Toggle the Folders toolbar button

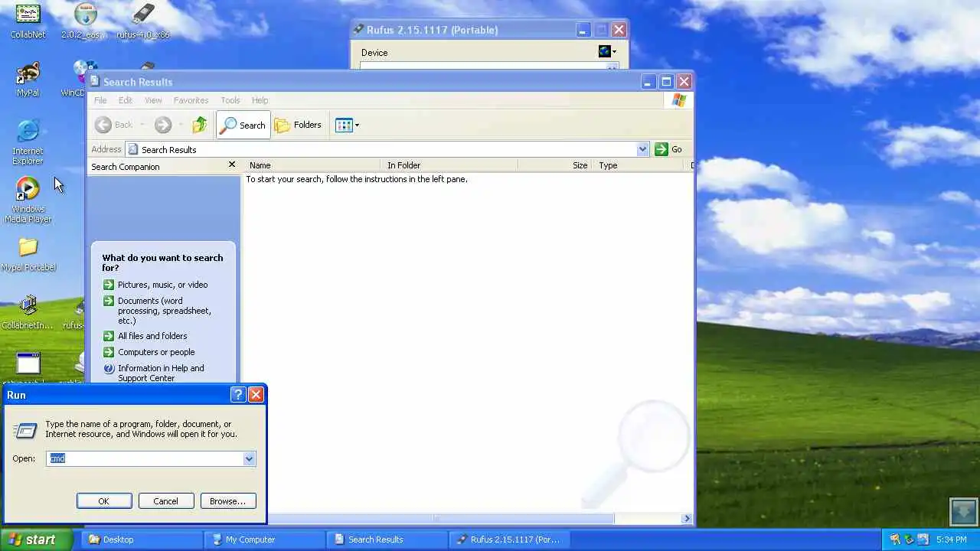299,125
